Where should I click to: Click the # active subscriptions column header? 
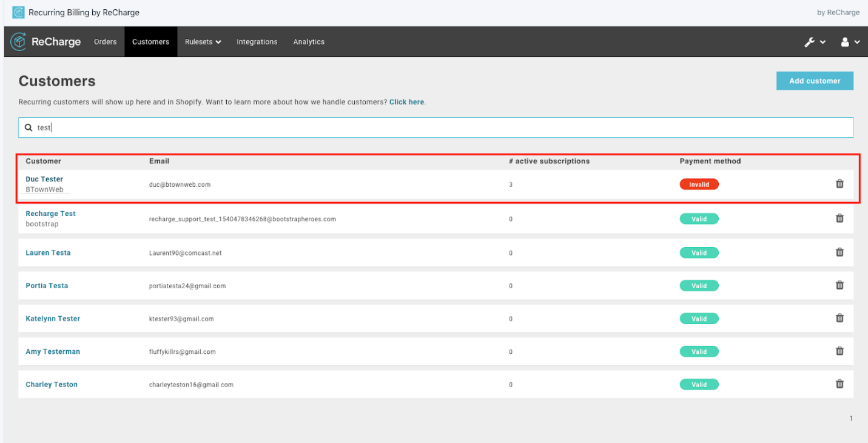(x=549, y=161)
